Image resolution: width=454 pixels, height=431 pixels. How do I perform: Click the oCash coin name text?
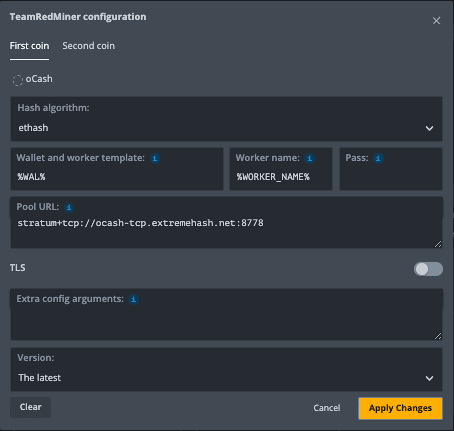click(39, 79)
